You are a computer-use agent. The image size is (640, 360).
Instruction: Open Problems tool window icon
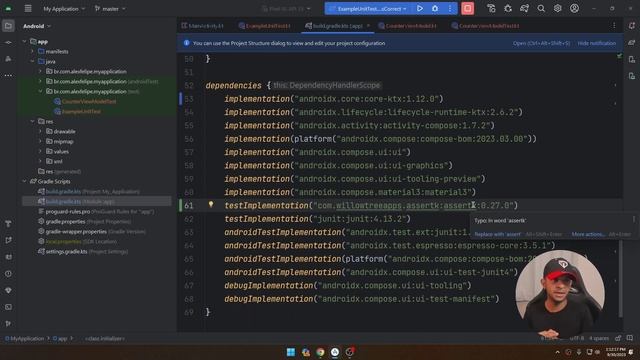click(x=8, y=273)
